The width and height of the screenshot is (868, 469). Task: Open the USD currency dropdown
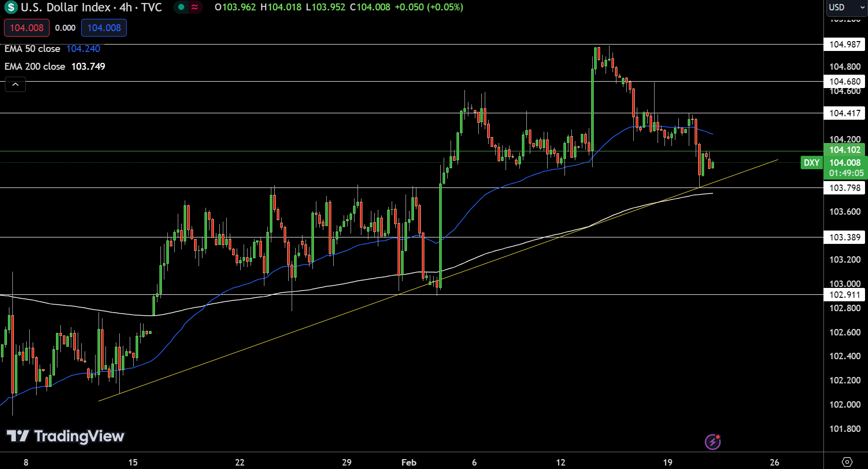(847, 7)
